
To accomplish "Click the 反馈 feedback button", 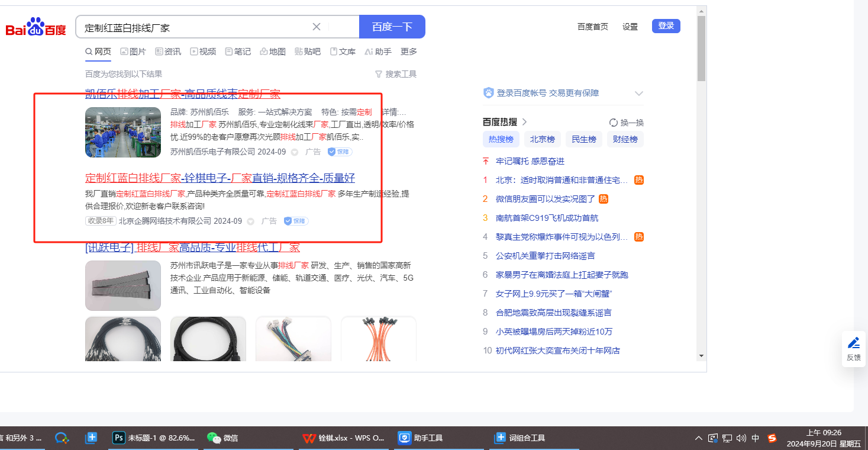I will coord(854,349).
